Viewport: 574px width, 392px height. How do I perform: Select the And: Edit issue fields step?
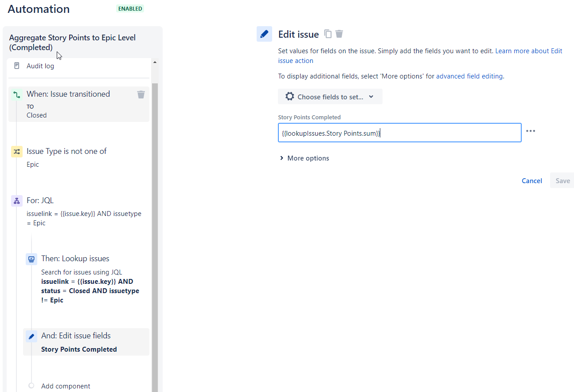(86, 342)
